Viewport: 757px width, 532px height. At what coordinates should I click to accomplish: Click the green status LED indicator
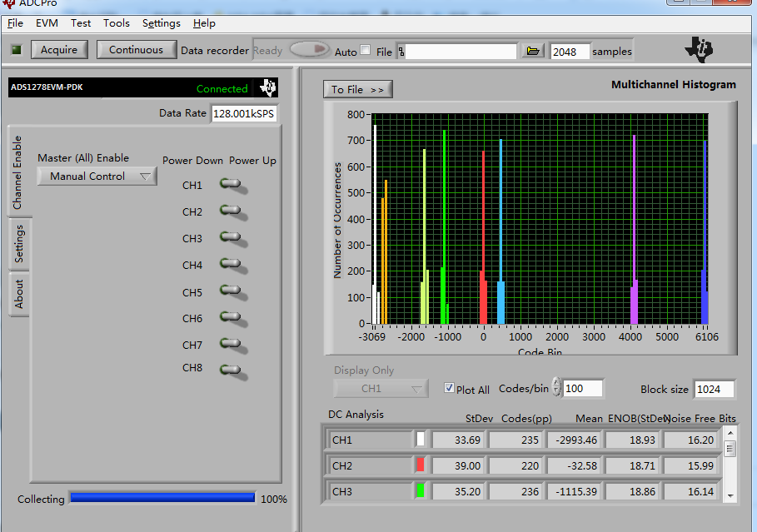[16, 50]
